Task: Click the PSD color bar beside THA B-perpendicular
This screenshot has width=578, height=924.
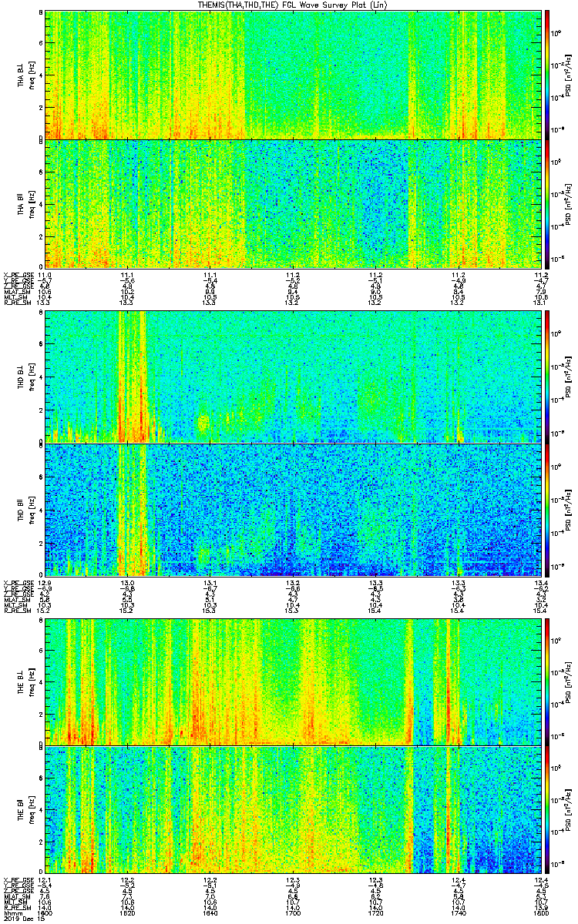Action: click(546, 75)
